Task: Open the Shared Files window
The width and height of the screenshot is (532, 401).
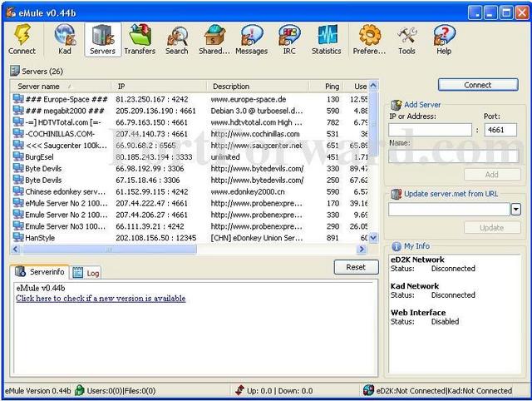Action: point(214,39)
